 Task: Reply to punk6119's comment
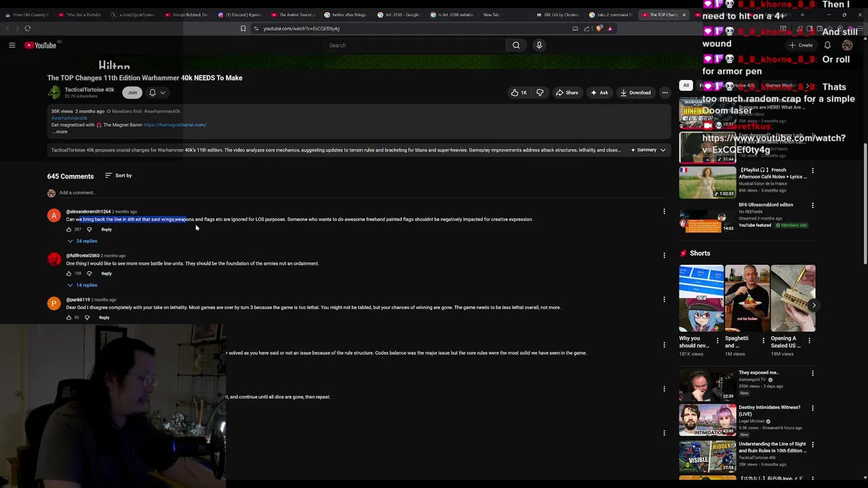tap(104, 318)
